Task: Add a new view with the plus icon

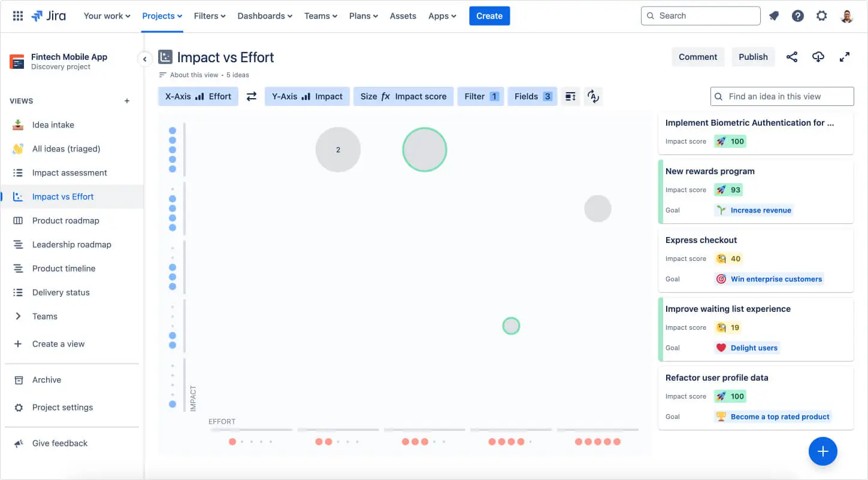Action: tap(127, 101)
